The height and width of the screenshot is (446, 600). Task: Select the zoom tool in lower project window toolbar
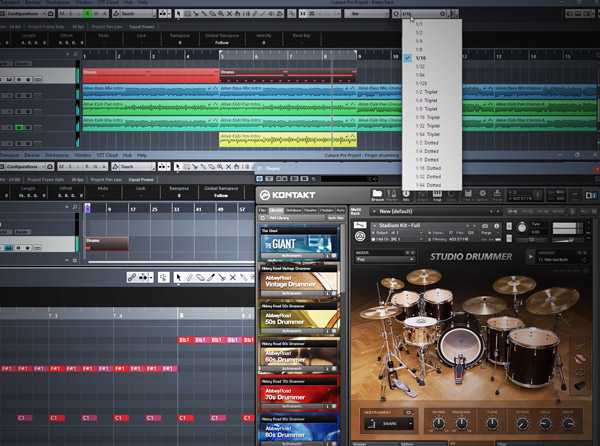[220, 166]
